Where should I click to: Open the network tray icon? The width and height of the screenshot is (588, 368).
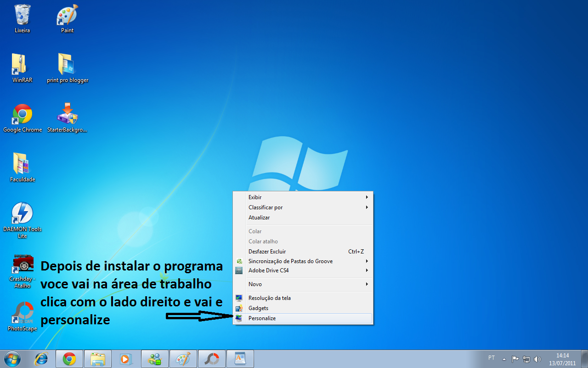point(526,359)
